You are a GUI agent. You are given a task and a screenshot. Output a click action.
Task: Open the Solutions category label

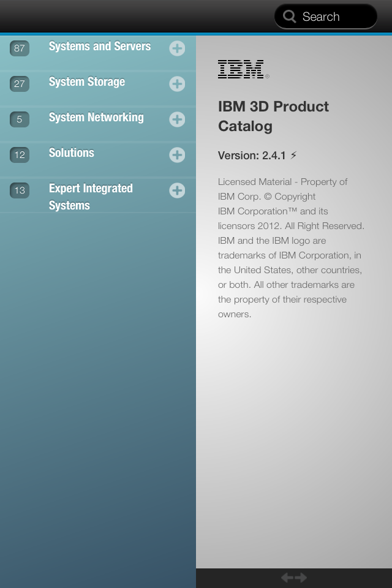72,153
